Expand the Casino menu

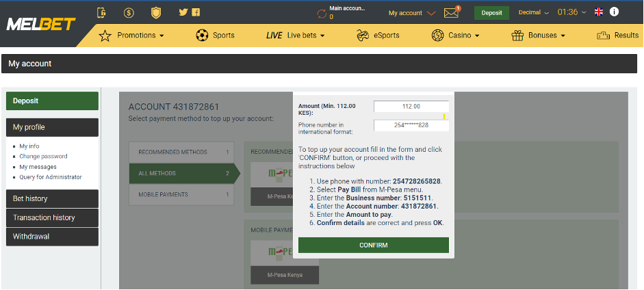tap(464, 36)
